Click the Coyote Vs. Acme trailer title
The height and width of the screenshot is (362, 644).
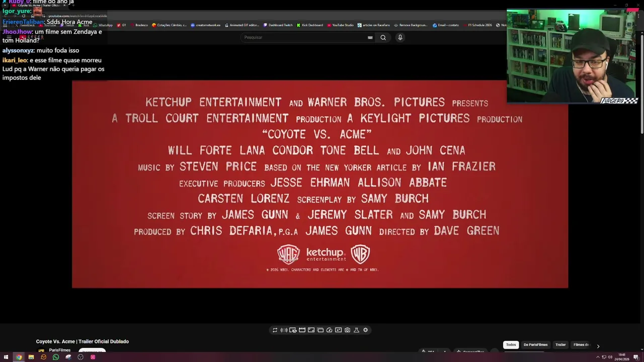click(83, 341)
